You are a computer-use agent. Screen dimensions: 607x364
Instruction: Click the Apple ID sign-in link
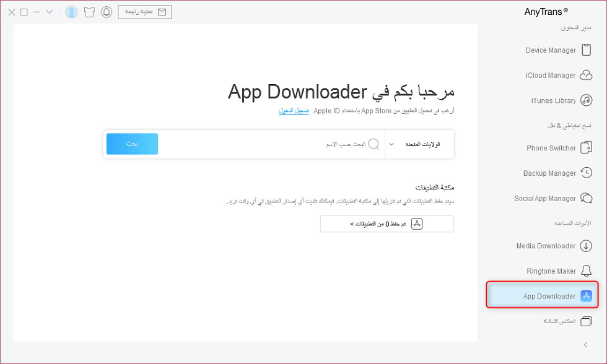294,111
